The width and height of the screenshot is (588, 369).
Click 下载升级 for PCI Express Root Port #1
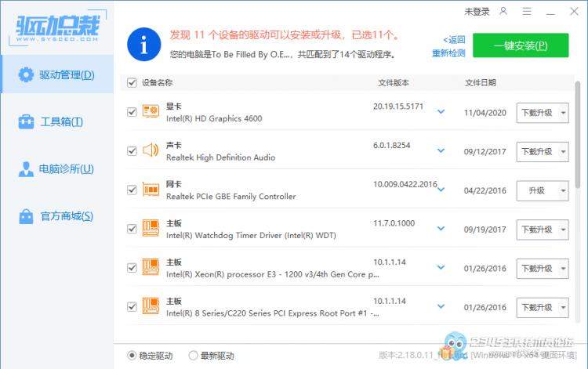pyautogui.click(x=537, y=308)
